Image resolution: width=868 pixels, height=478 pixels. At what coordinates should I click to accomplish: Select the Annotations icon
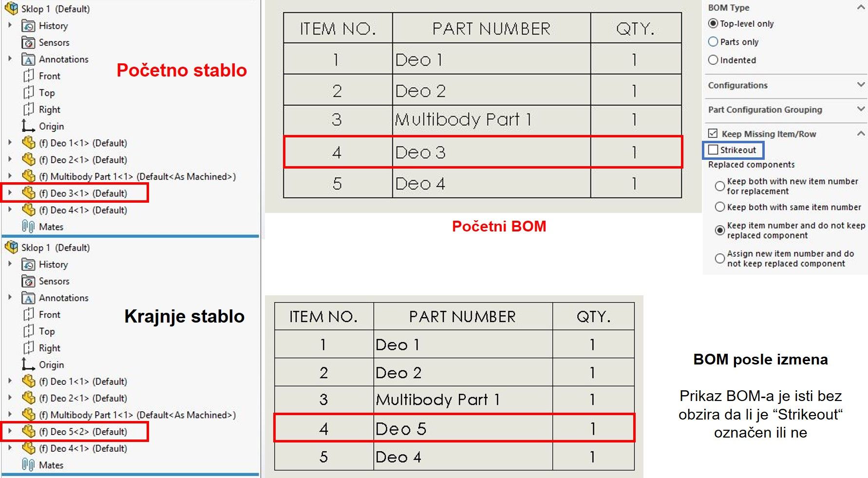pos(27,59)
